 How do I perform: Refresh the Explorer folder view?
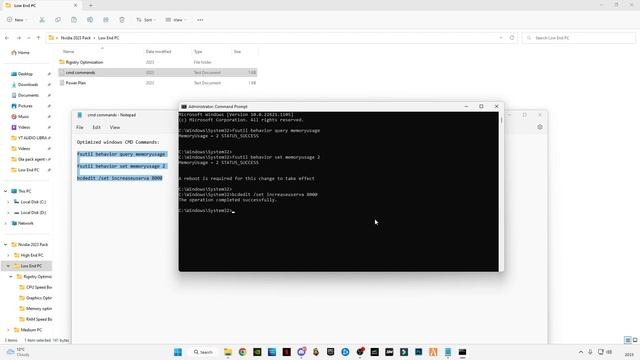(x=512, y=38)
